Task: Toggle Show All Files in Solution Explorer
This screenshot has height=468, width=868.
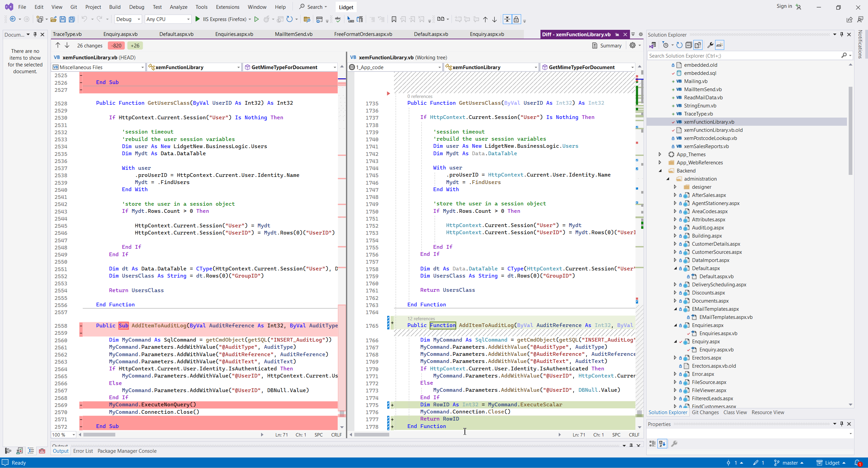Action: [x=698, y=45]
